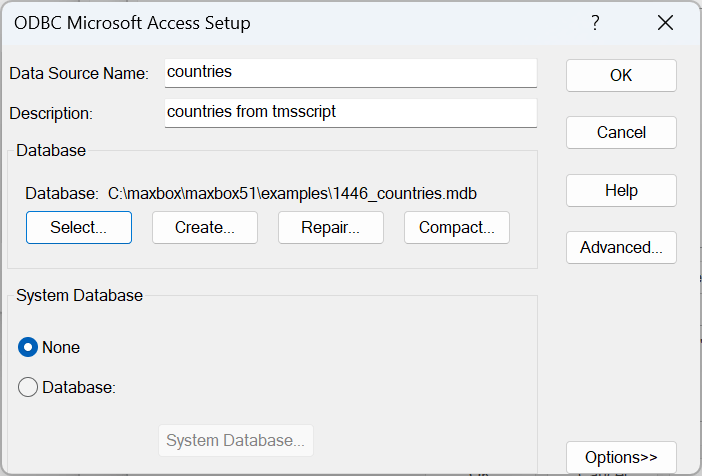This screenshot has width=702, height=476.
Task: Click Create... to make a new database
Action: point(204,227)
